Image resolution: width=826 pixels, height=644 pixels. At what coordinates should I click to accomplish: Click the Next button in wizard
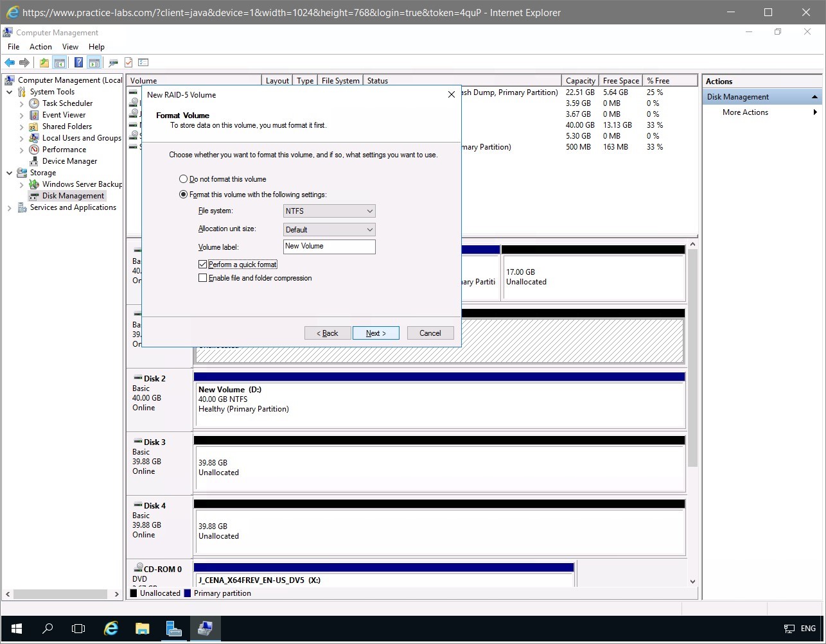(x=376, y=333)
